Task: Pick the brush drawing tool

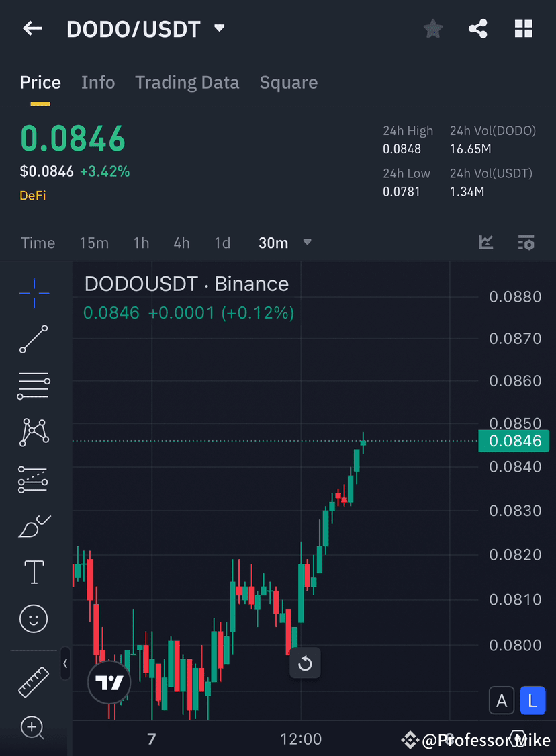Action: (34, 526)
